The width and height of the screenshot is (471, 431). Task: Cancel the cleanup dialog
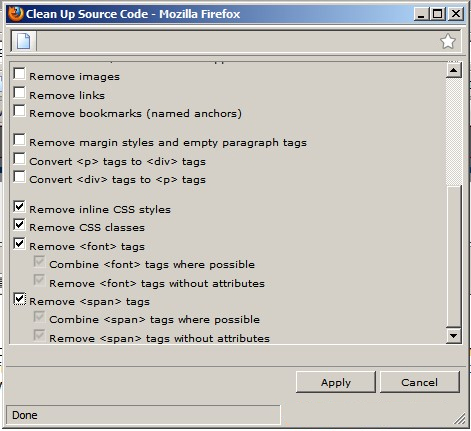(x=419, y=382)
